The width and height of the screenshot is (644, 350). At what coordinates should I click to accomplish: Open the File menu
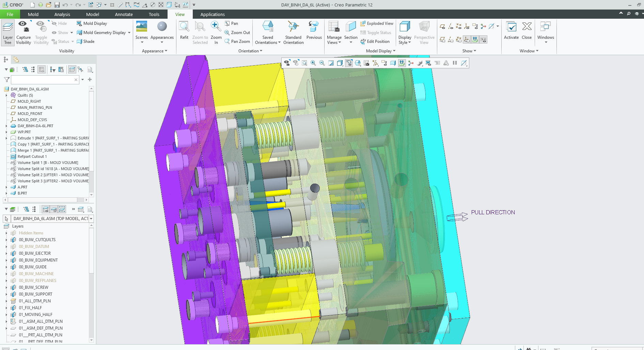coord(10,14)
